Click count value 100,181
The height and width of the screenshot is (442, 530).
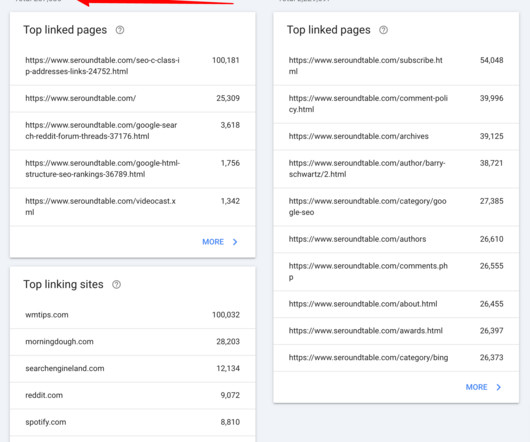click(226, 60)
